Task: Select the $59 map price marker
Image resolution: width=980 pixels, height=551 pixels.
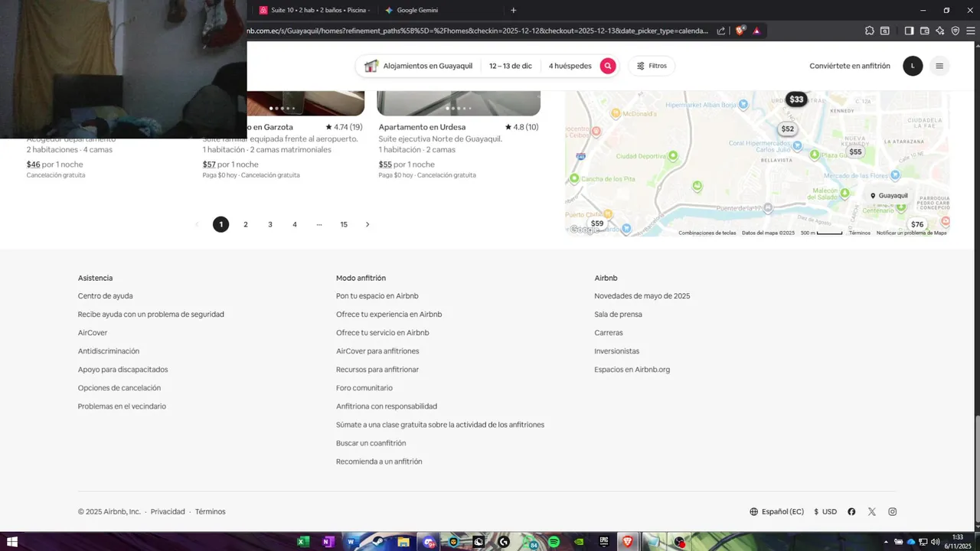Action: [597, 223]
